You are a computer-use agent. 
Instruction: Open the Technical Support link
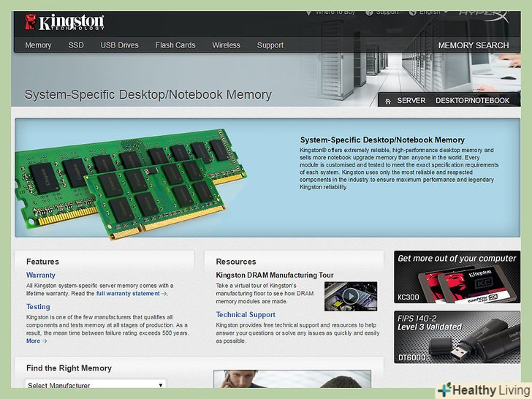coord(246,314)
